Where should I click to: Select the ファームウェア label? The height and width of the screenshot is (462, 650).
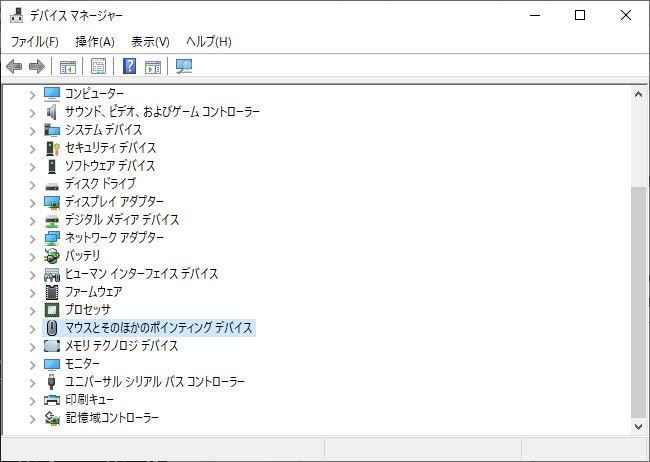[93, 292]
